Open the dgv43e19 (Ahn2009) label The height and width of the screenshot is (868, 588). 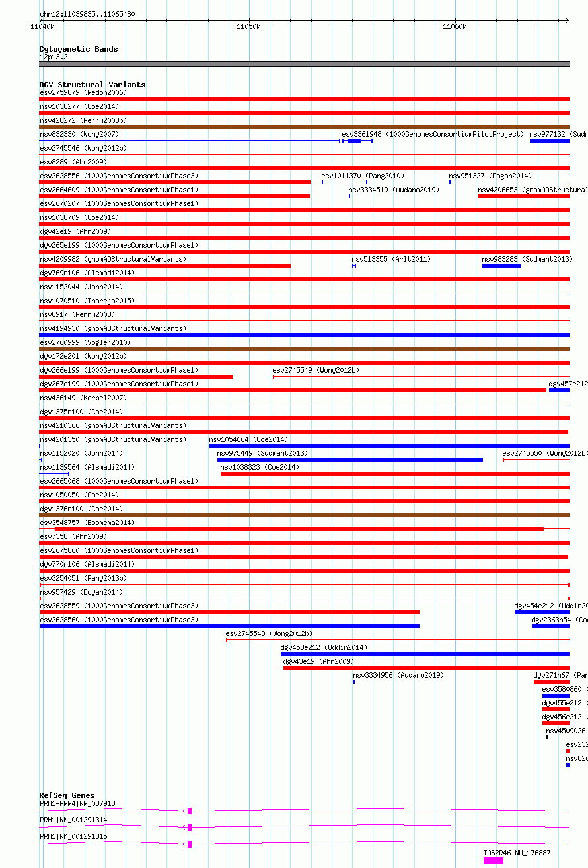pos(319,661)
